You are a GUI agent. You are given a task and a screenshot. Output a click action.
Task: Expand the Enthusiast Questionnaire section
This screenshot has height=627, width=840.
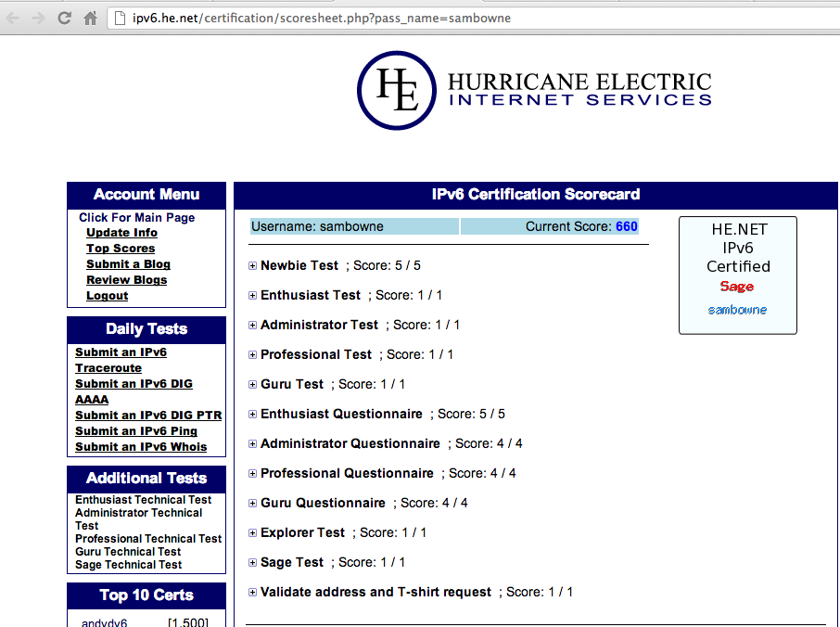pos(252,415)
